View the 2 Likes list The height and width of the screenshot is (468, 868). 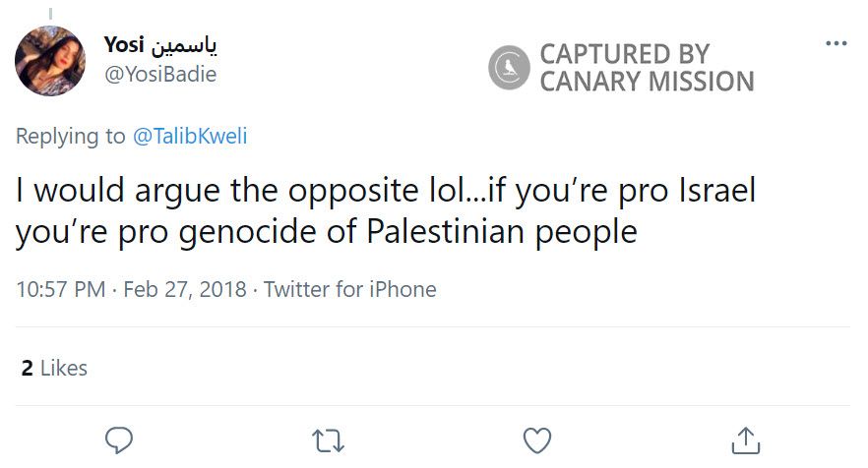[54, 369]
